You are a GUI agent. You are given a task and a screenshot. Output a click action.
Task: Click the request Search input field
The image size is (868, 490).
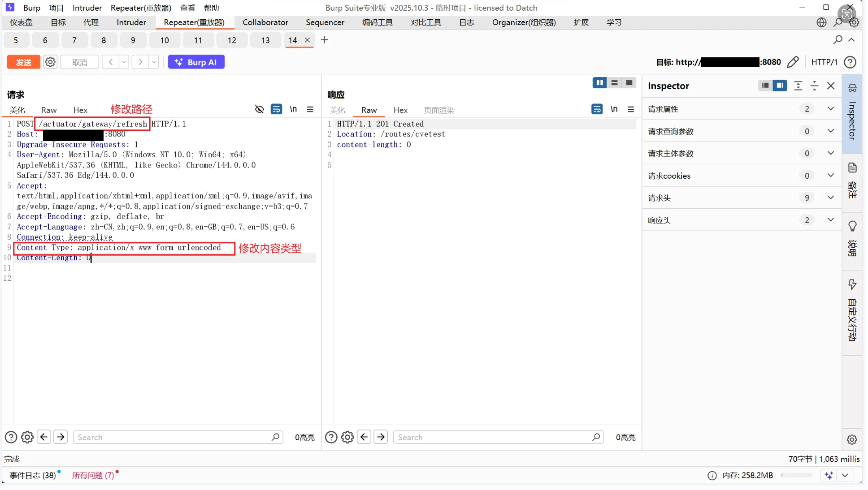tap(178, 437)
